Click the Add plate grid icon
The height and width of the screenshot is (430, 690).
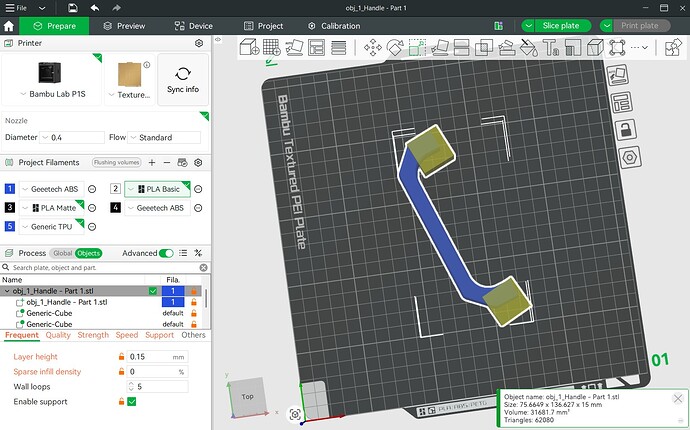272,47
